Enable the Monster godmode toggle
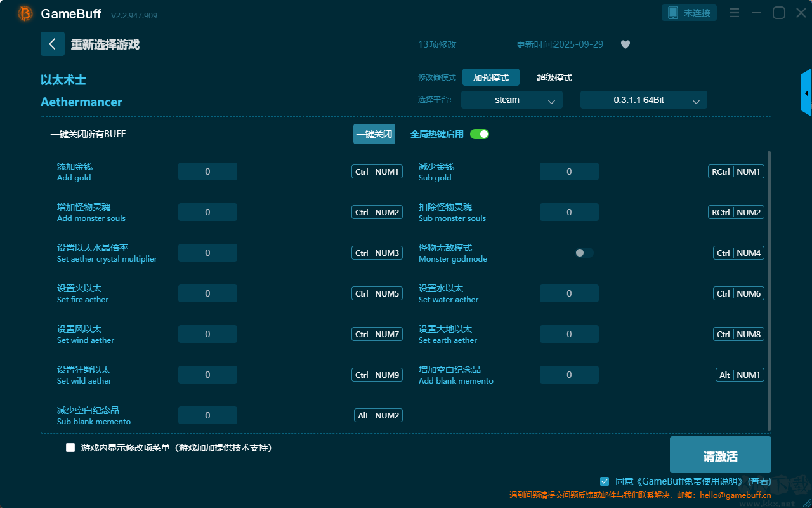 (x=583, y=253)
